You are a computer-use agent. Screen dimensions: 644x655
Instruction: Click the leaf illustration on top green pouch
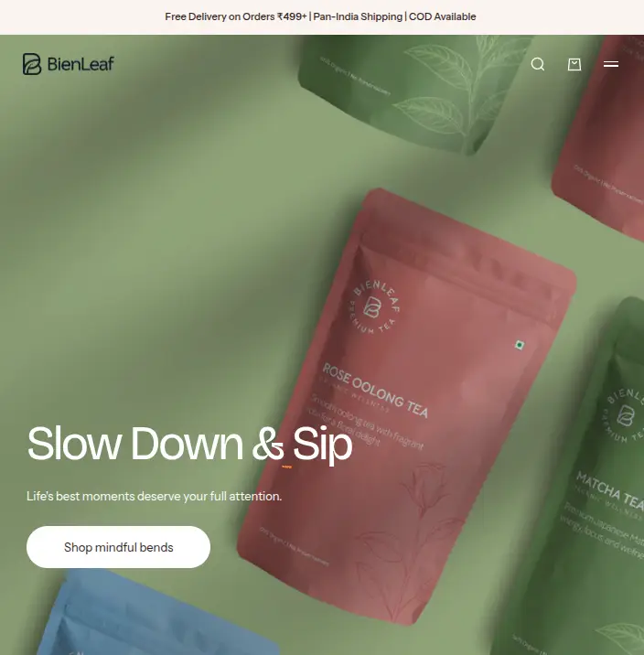tap(449, 90)
